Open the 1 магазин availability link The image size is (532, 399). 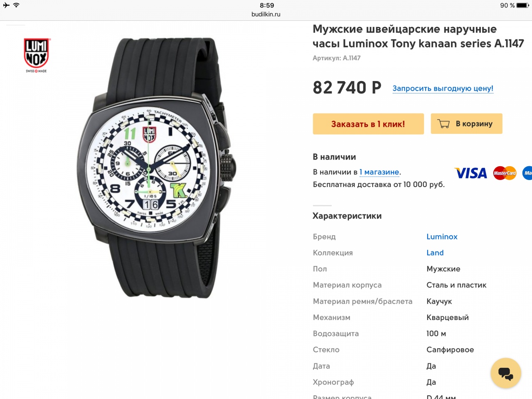click(379, 172)
